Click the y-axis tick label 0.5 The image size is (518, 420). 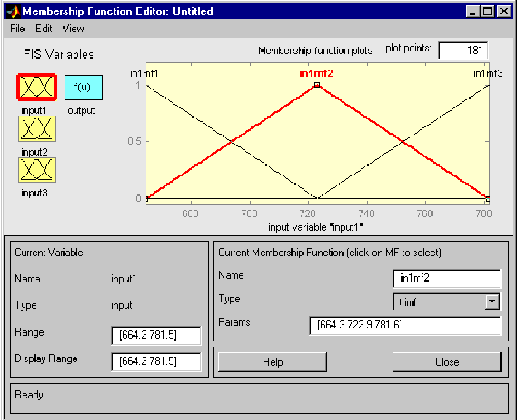pyautogui.click(x=134, y=141)
